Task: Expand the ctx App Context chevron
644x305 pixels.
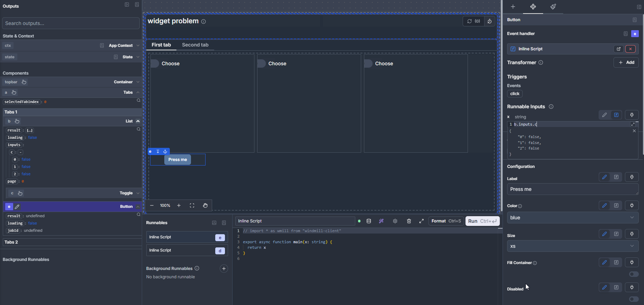Action: click(138, 45)
